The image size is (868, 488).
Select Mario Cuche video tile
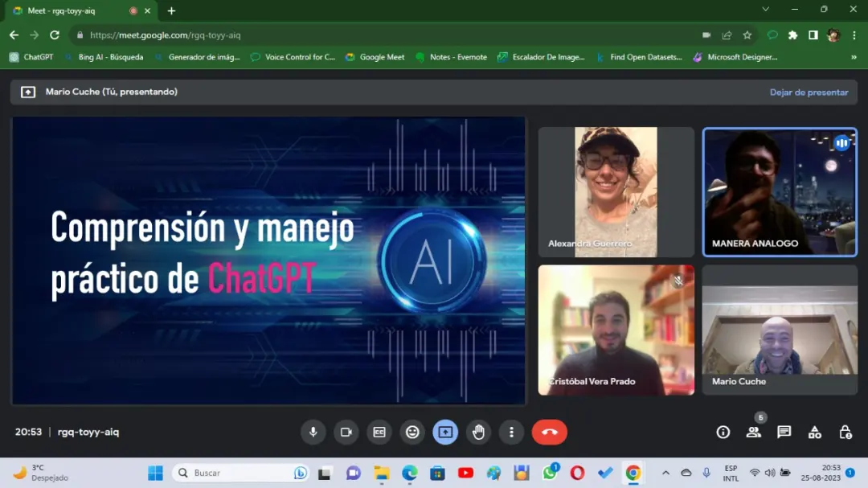(780, 330)
